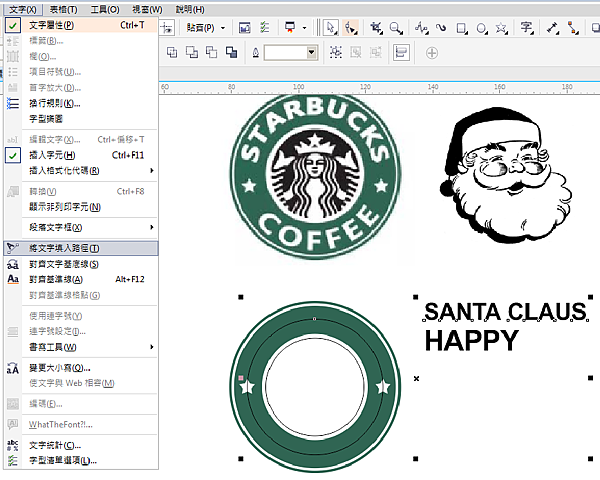Viewport: 600px width, 480px height.
Task: Expand the 書寫工具(W) submenu
Action: coord(152,347)
